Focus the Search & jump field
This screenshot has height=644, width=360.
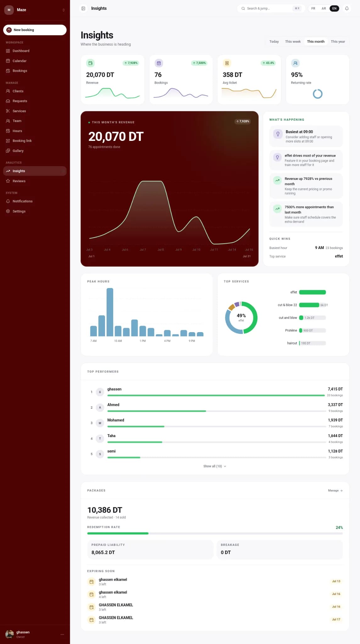(271, 8)
